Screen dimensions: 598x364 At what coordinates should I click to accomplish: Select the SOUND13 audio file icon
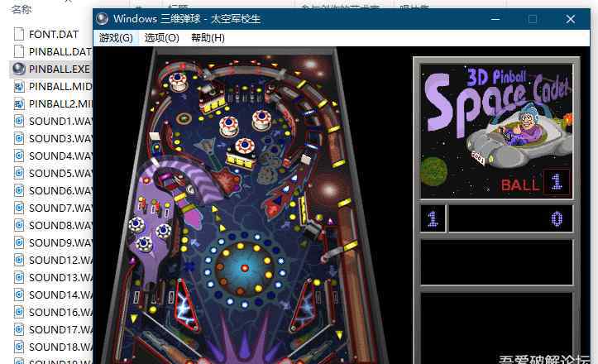pyautogui.click(x=19, y=277)
